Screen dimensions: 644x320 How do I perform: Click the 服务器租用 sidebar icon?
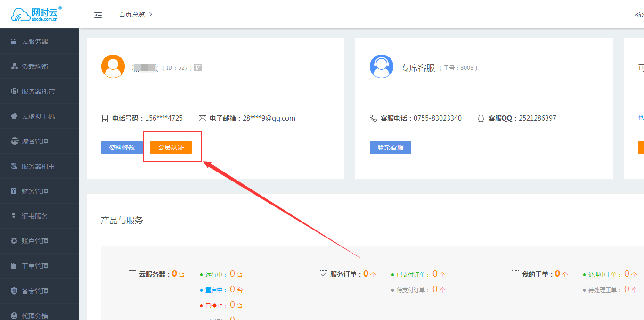[14, 166]
